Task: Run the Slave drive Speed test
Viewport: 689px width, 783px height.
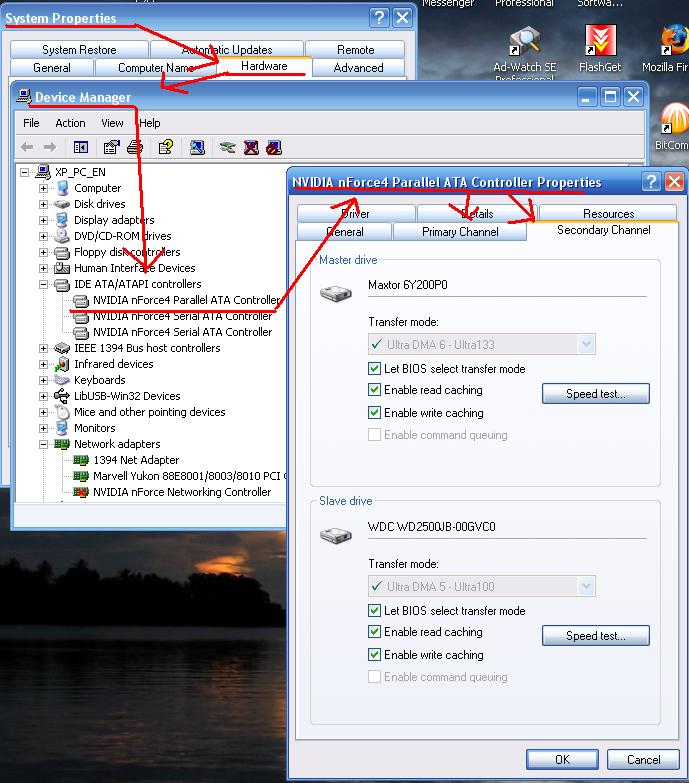Action: 596,636
